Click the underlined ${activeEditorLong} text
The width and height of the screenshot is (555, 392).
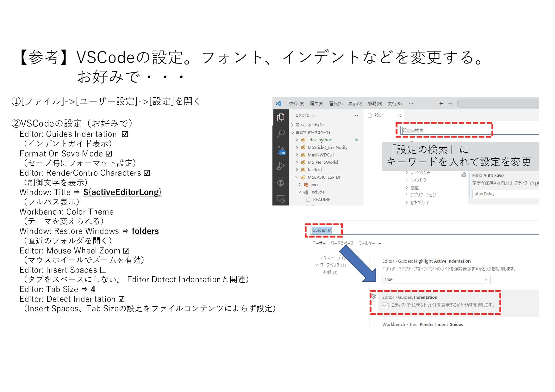click(122, 192)
